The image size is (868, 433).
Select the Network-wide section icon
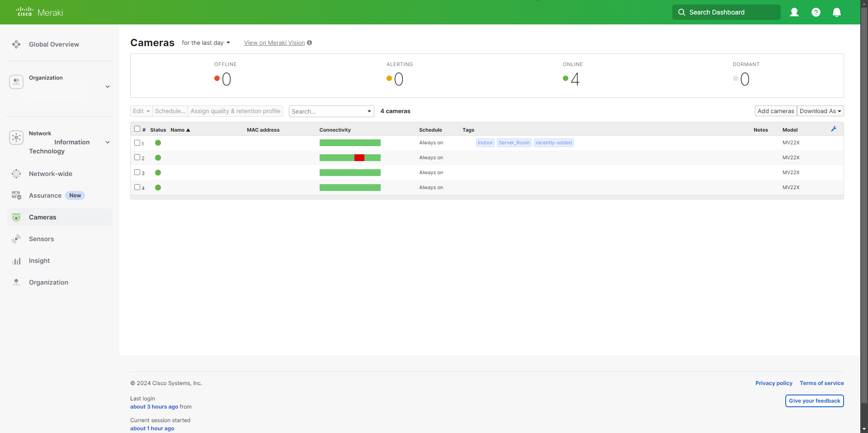click(16, 174)
